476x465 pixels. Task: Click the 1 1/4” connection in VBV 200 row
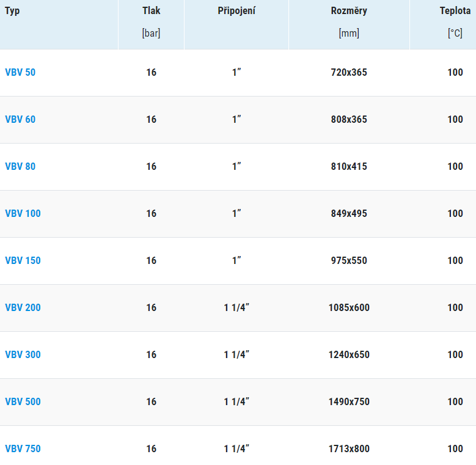236,307
